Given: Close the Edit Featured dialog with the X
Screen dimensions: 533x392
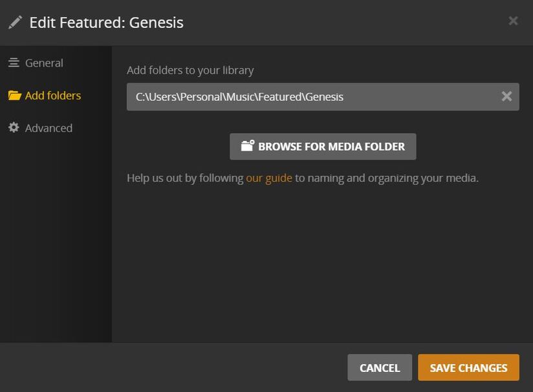Looking at the screenshot, I should click(x=513, y=21).
